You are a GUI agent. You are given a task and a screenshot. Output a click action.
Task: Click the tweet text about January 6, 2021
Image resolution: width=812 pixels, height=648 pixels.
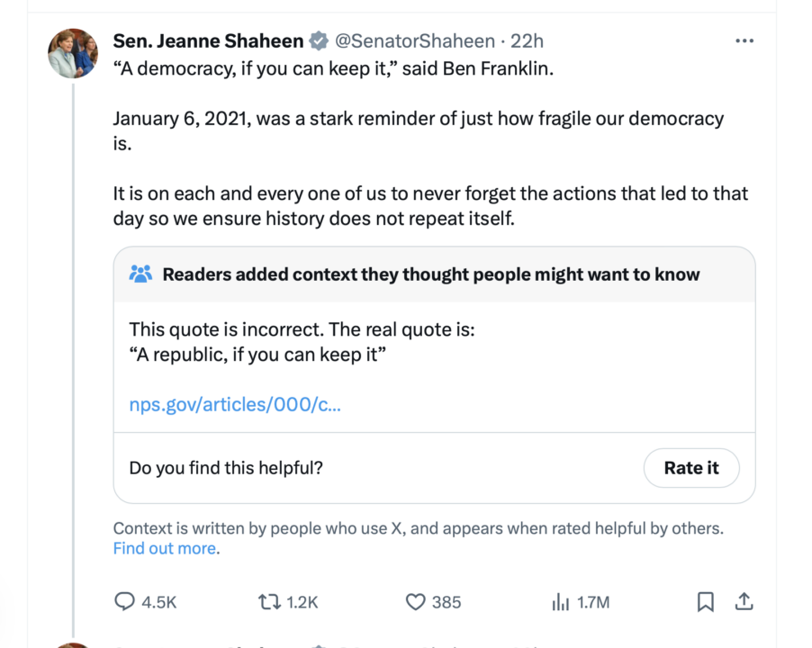pyautogui.click(x=418, y=119)
